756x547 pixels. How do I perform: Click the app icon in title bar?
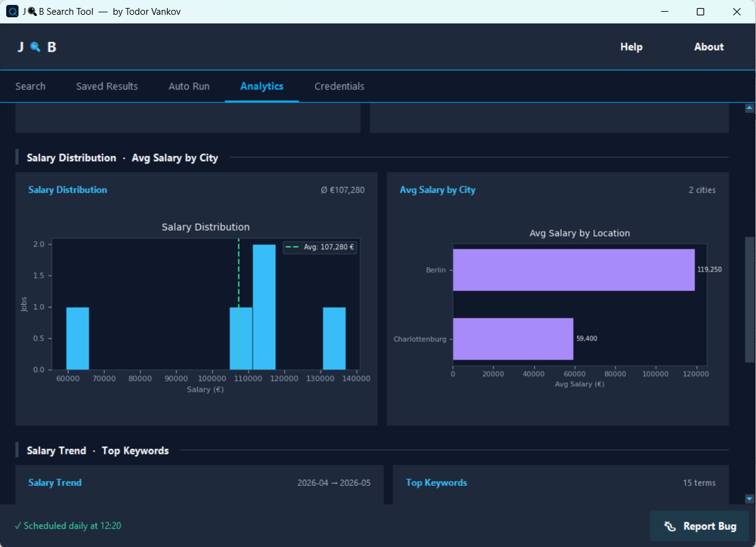(12, 12)
